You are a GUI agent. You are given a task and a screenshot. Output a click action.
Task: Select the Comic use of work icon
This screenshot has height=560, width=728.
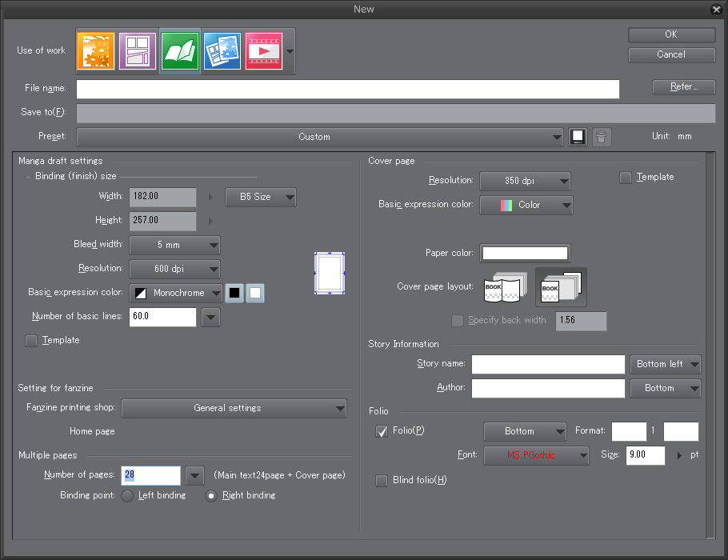(x=138, y=50)
